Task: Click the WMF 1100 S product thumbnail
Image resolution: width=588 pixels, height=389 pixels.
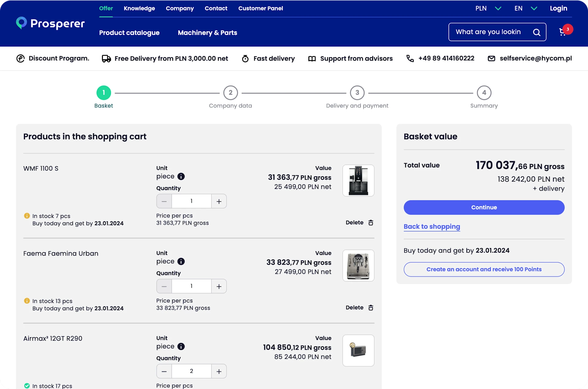Action: 358,180
